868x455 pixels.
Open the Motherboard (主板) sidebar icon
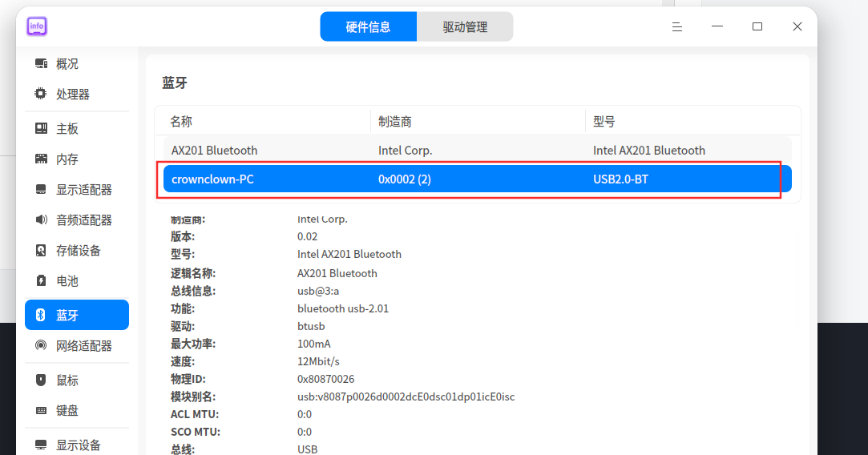point(41,128)
